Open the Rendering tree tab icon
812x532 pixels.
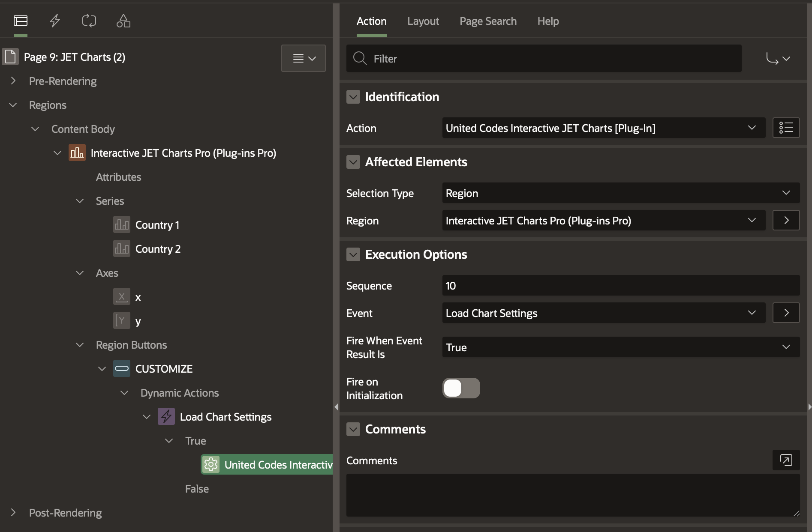coord(21,21)
